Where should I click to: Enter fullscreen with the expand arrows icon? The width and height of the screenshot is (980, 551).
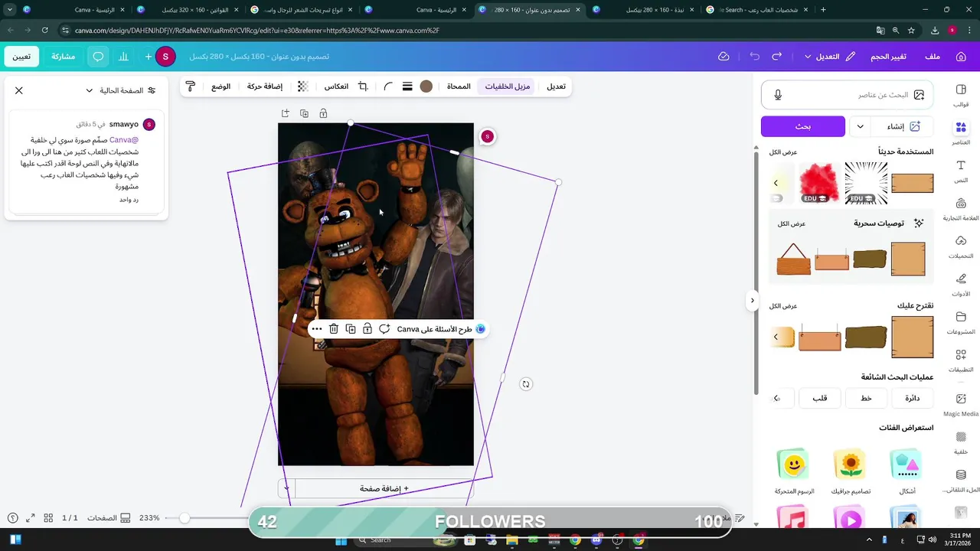pyautogui.click(x=31, y=518)
